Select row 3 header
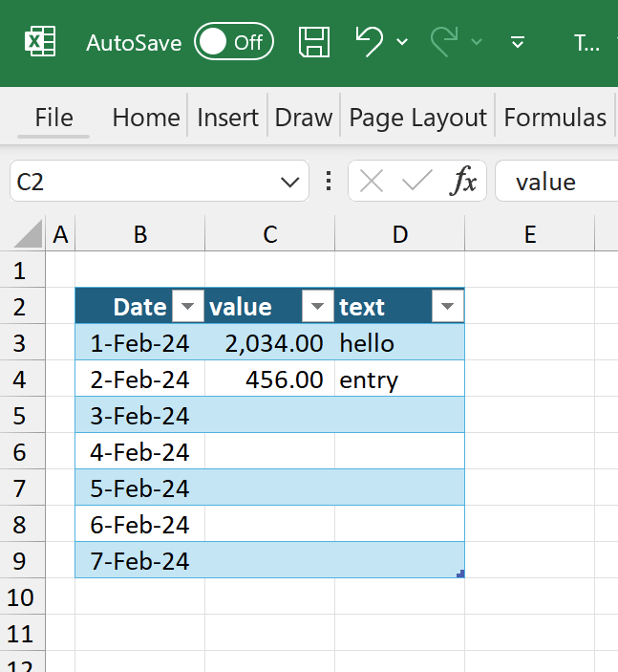The width and height of the screenshot is (618, 672). [22, 343]
